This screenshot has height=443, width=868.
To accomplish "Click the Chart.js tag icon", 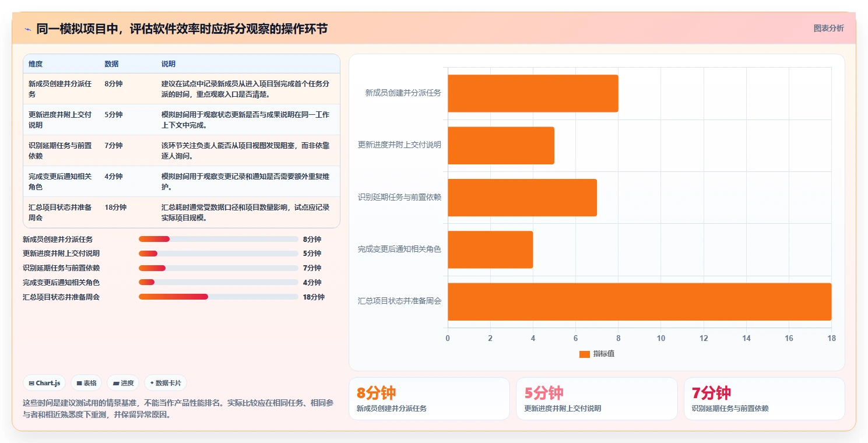I will tap(31, 383).
